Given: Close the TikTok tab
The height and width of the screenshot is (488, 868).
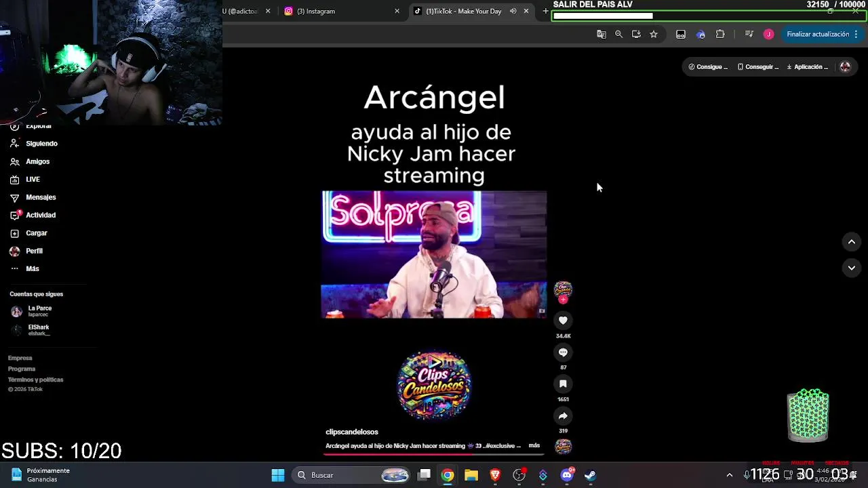Looking at the screenshot, I should point(526,11).
